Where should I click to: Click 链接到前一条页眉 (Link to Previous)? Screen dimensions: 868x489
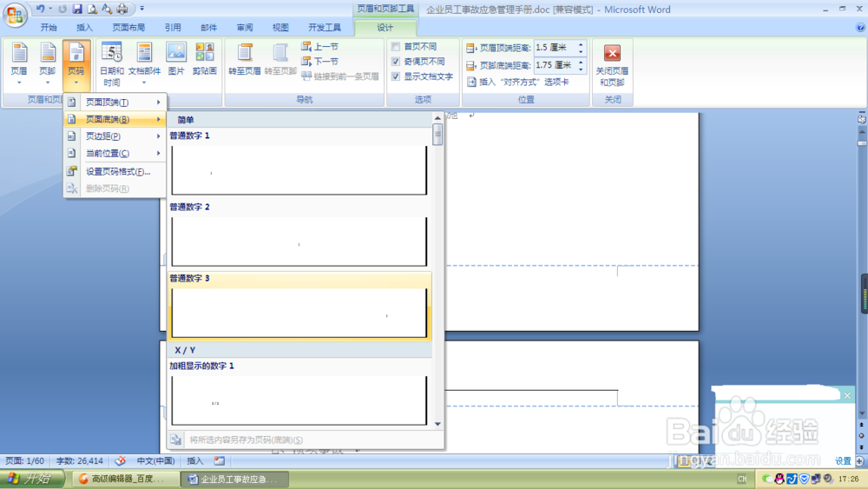coord(340,76)
